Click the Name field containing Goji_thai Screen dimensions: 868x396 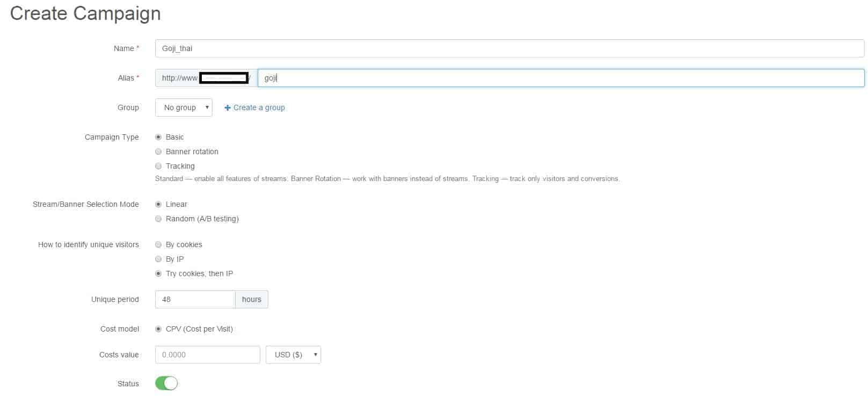pos(509,48)
